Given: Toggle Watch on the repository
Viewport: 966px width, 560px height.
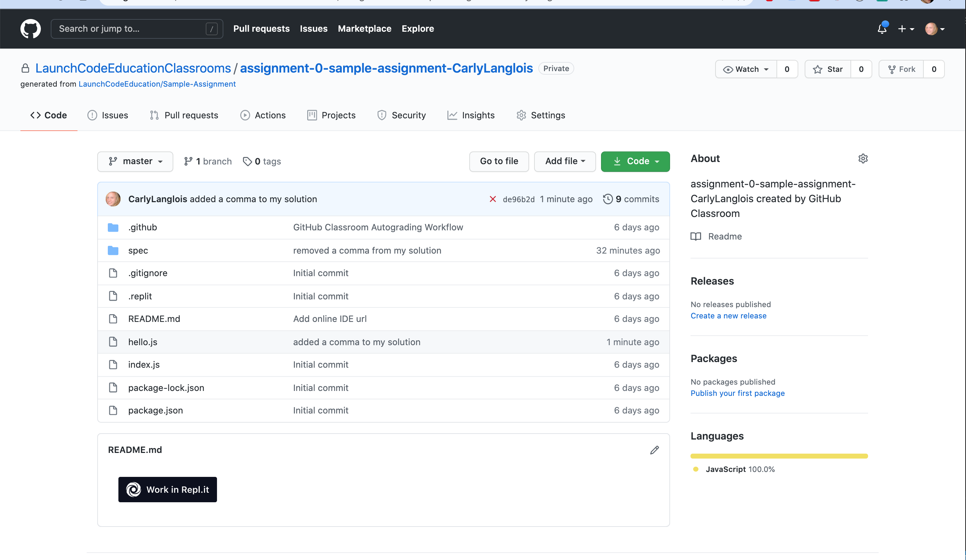Looking at the screenshot, I should pyautogui.click(x=746, y=69).
